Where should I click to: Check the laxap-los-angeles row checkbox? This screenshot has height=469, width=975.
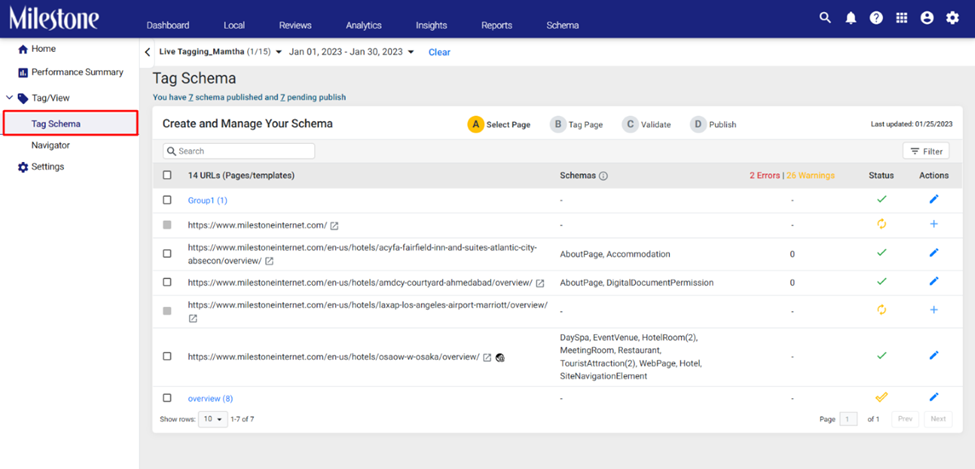(x=167, y=311)
